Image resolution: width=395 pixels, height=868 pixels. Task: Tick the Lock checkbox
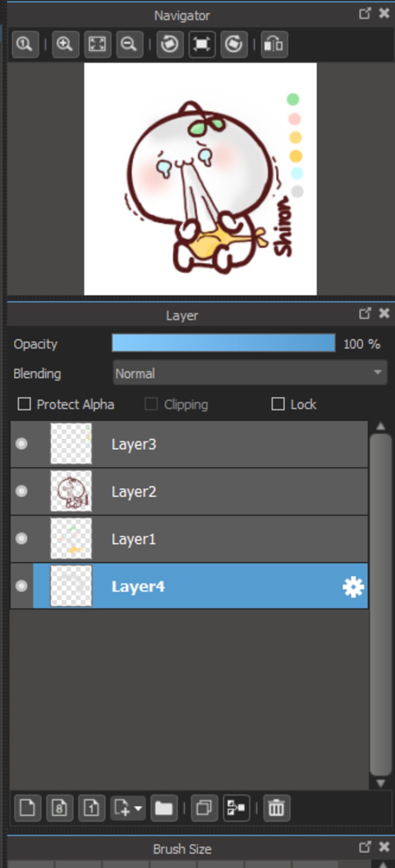[278, 404]
